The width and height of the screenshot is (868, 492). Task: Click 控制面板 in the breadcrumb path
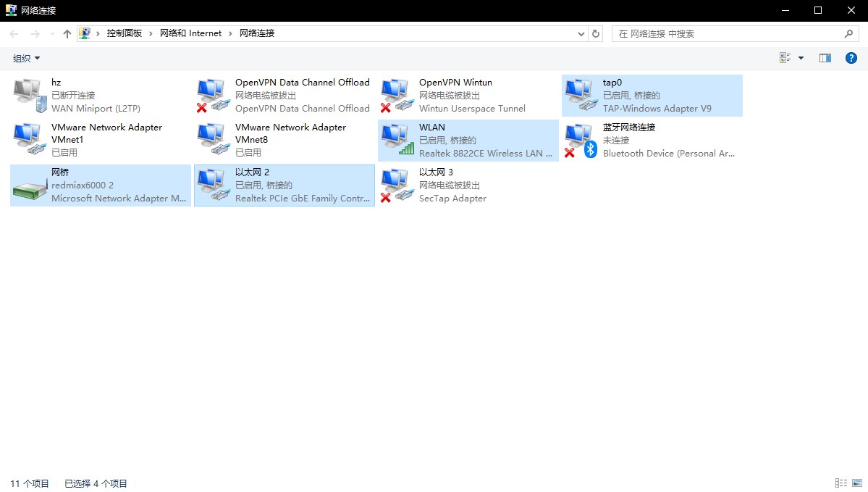point(125,33)
